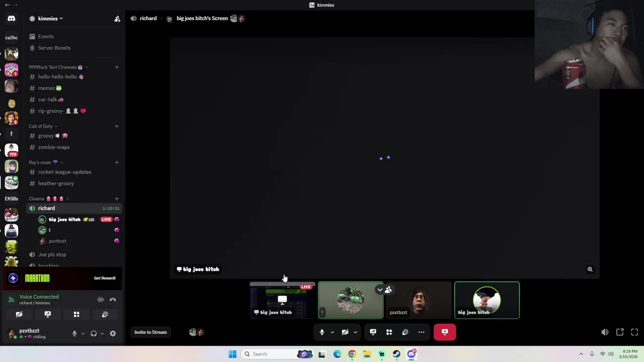This screenshot has height=362, width=644.
Task: Select big joes bitch live stream thumbnail
Action: pyautogui.click(x=282, y=300)
